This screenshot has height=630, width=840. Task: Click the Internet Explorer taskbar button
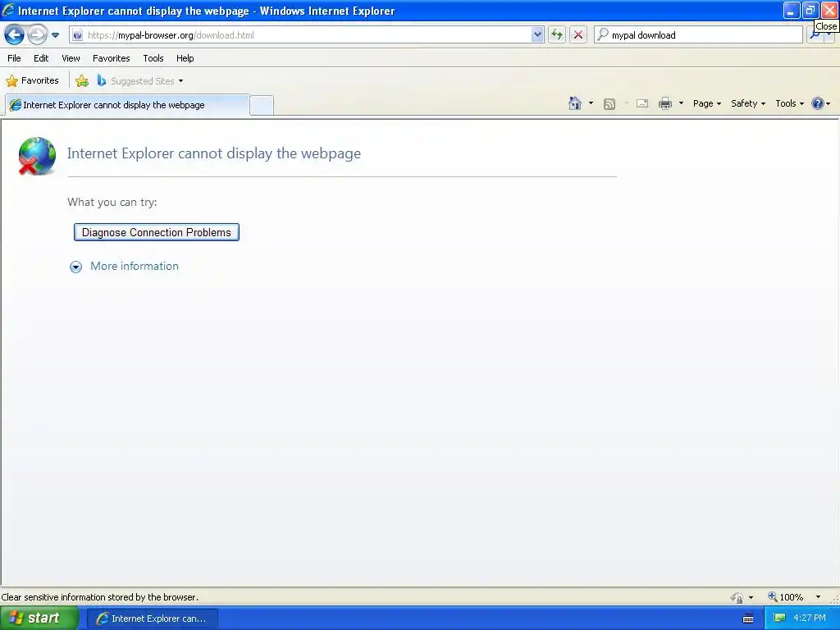tap(152, 619)
